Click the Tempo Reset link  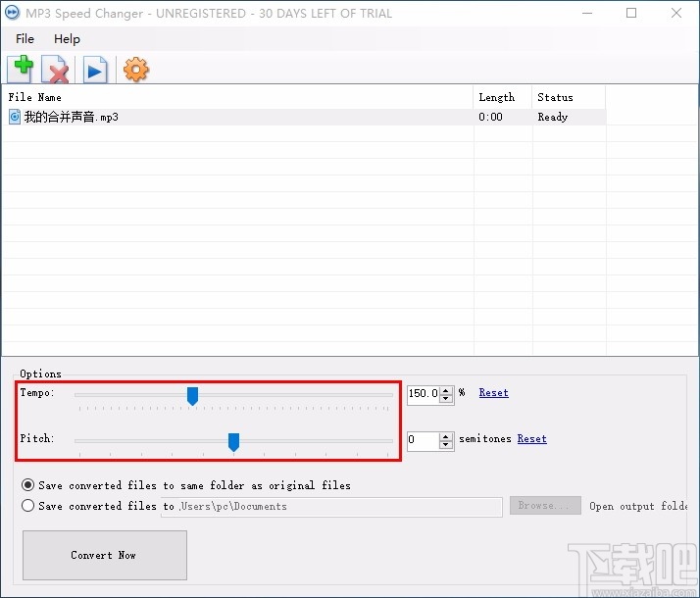point(494,393)
